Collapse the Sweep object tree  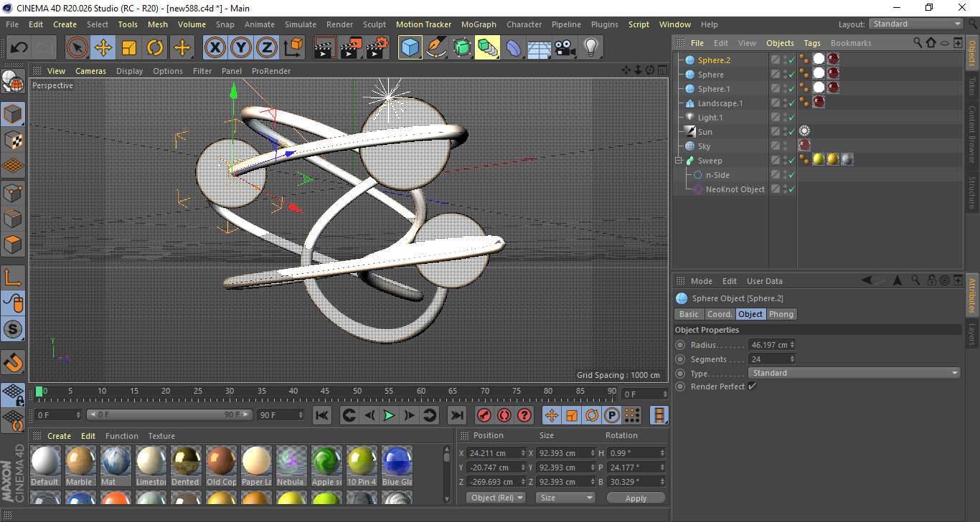point(679,161)
